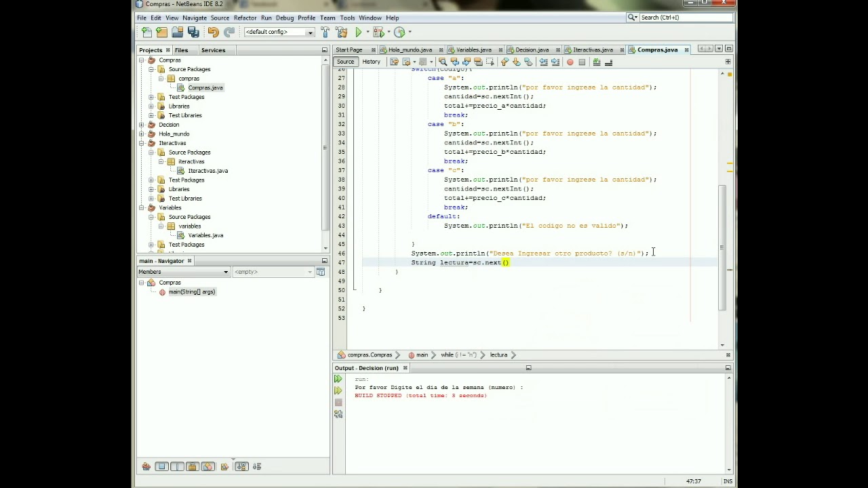Click the Undo arrow icon

coord(213,32)
